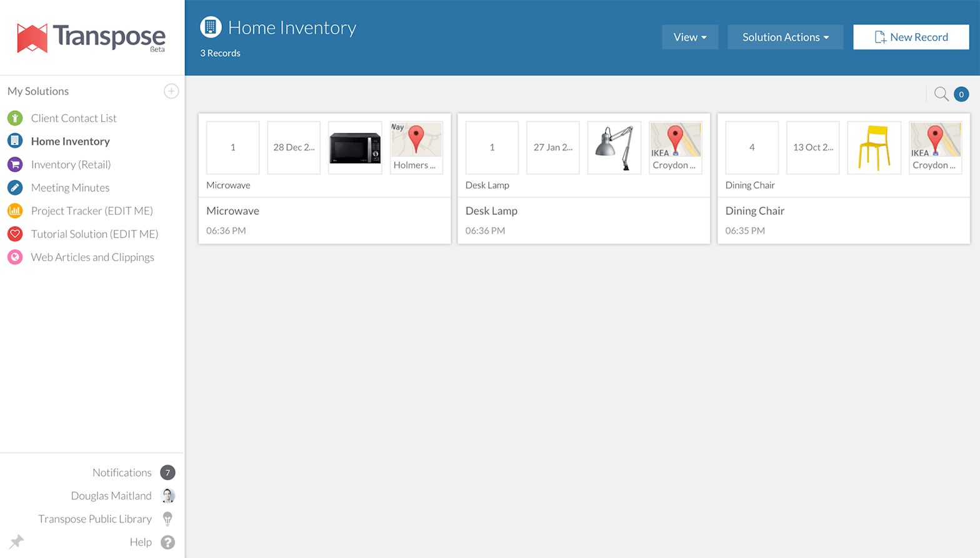Viewport: 980px width, 558px height.
Task: Open the Transpose Public Library lightbulb icon
Action: tap(167, 519)
